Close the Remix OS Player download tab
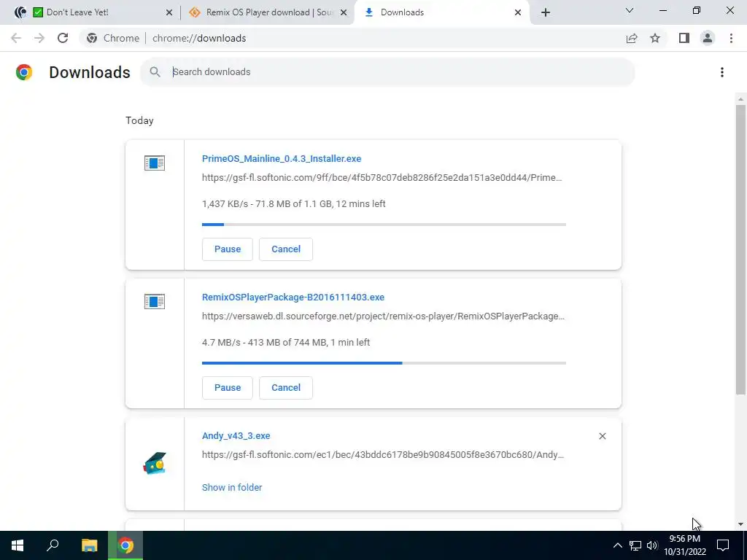The width and height of the screenshot is (747, 560). 344,13
